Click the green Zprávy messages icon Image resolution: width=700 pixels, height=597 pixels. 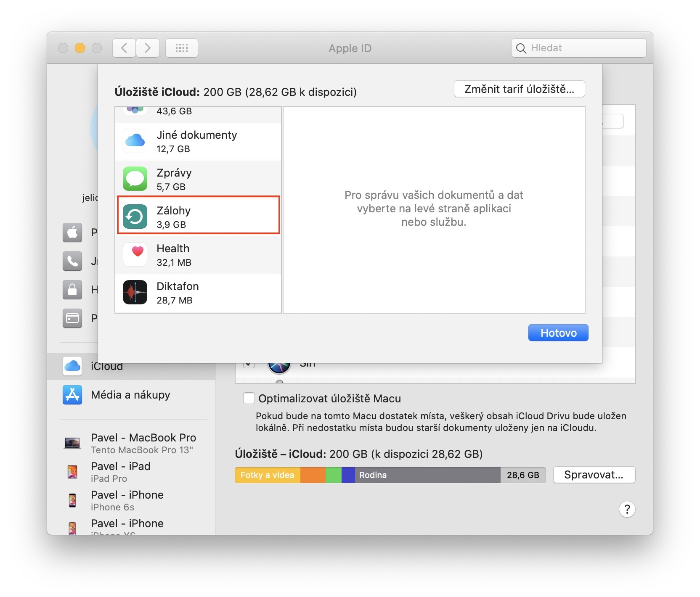135,179
